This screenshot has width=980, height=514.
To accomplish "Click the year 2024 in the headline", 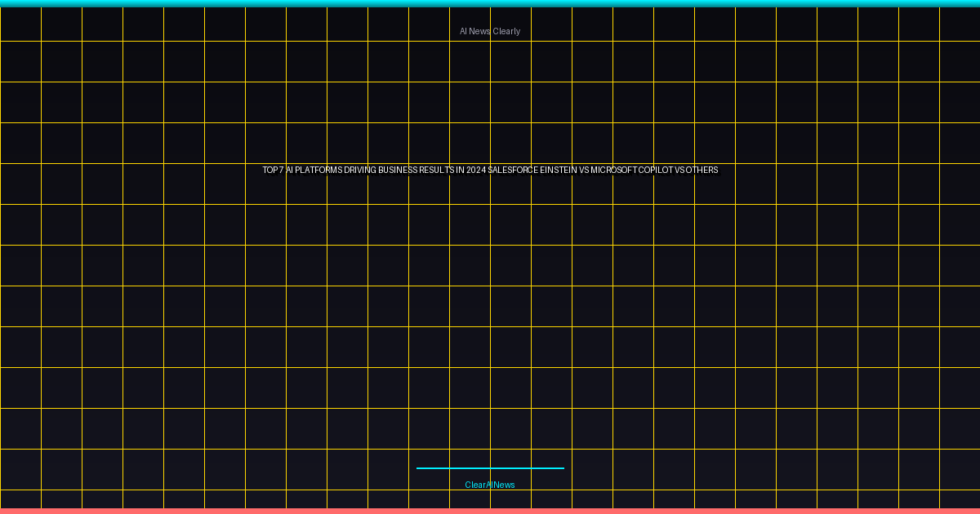I will pyautogui.click(x=476, y=170).
